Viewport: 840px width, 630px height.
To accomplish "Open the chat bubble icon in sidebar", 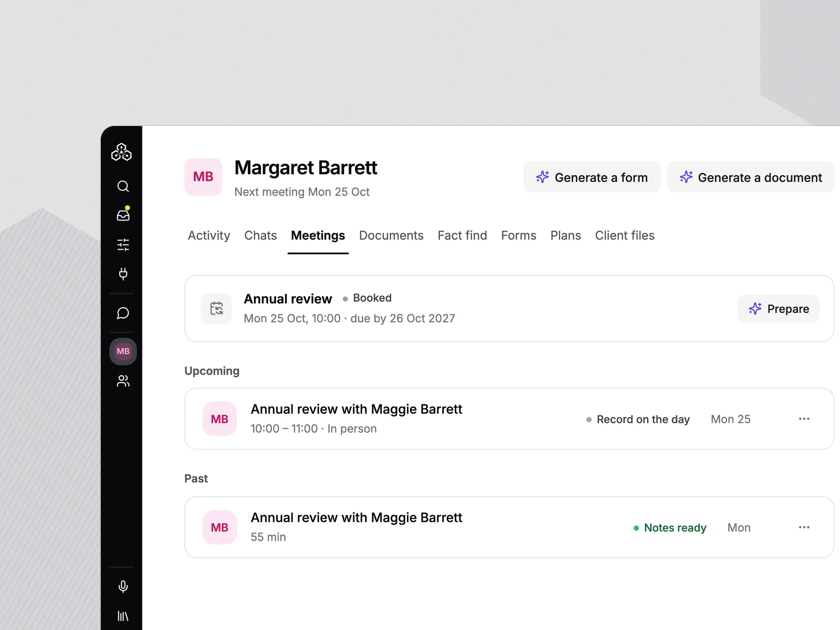I will click(123, 313).
